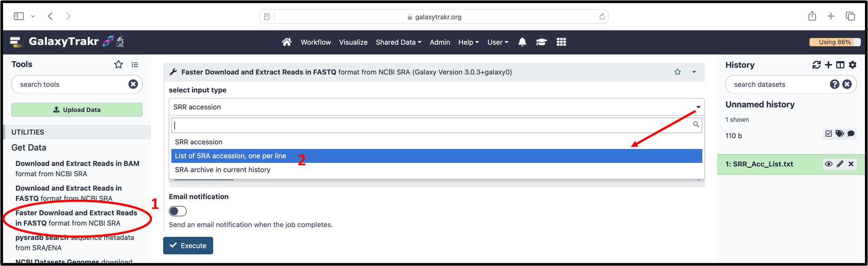
Task: Go forward in browser
Action: coord(68,16)
